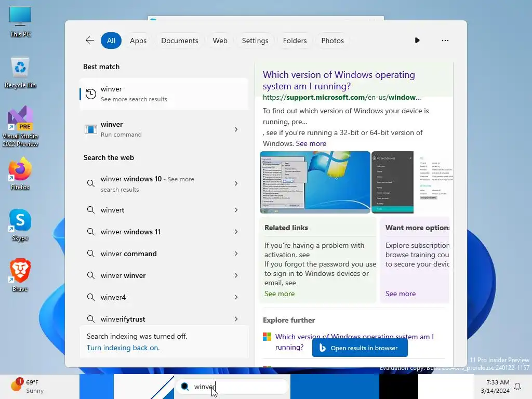This screenshot has height=399, width=532.
Task: Expand the winver winver suggestion chevron
Action: pos(236,275)
